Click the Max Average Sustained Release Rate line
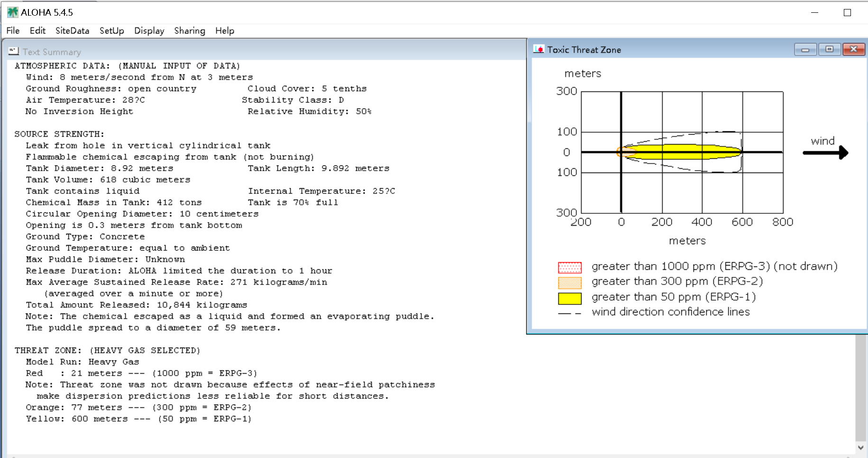 [x=176, y=282]
